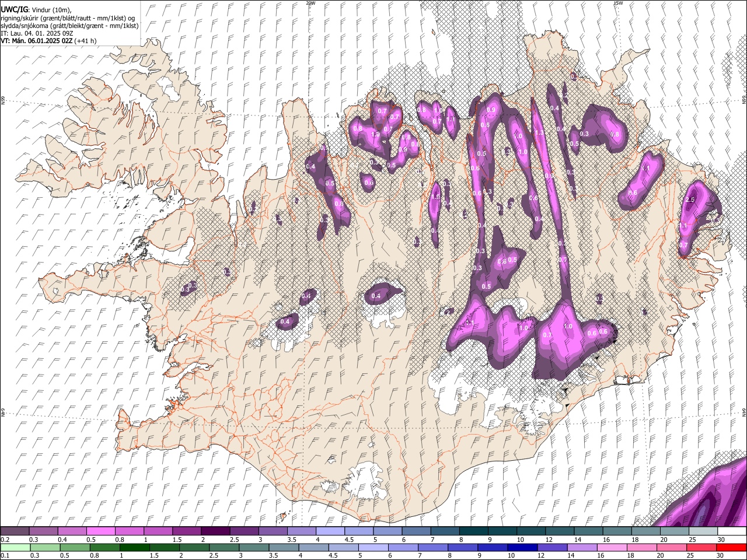Click the 'UWC/IG' title text
This screenshot has width=747, height=560.
click(14, 9)
